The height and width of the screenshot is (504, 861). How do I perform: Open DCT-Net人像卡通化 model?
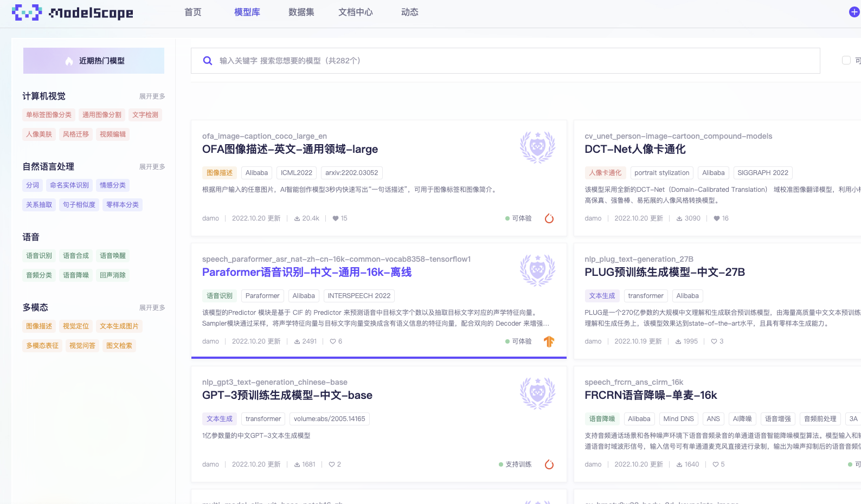coord(635,149)
